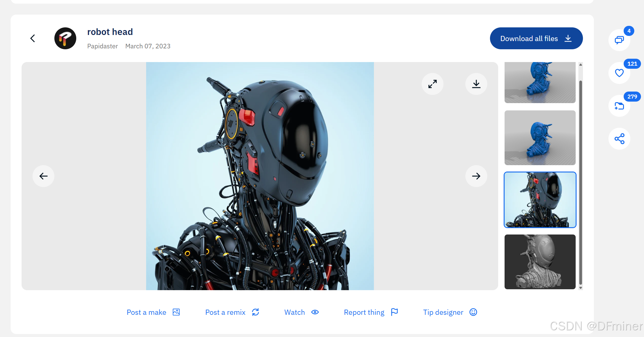Enable Watch for this design
Image resolution: width=644 pixels, height=337 pixels.
(301, 312)
